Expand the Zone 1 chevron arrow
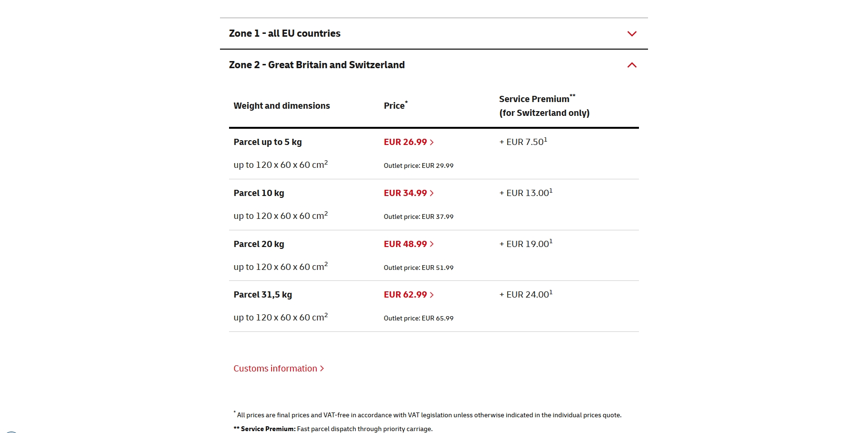Image resolution: width=868 pixels, height=433 pixels. pyautogui.click(x=632, y=34)
